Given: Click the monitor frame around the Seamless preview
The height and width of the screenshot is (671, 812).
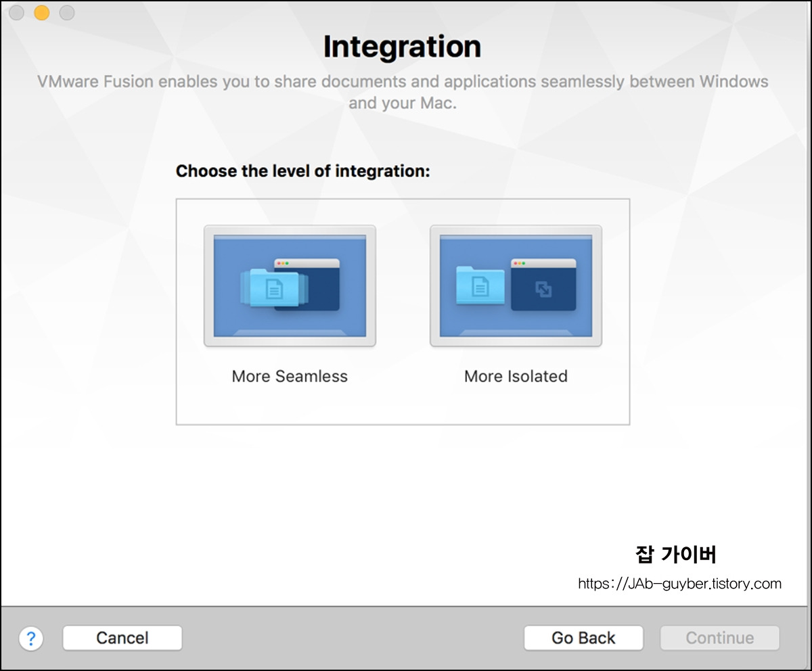Looking at the screenshot, I should (x=289, y=344).
